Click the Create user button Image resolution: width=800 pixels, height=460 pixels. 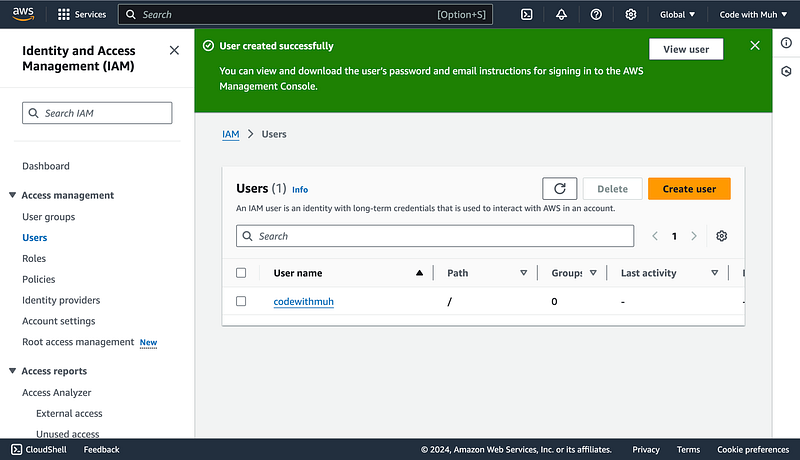tap(689, 189)
